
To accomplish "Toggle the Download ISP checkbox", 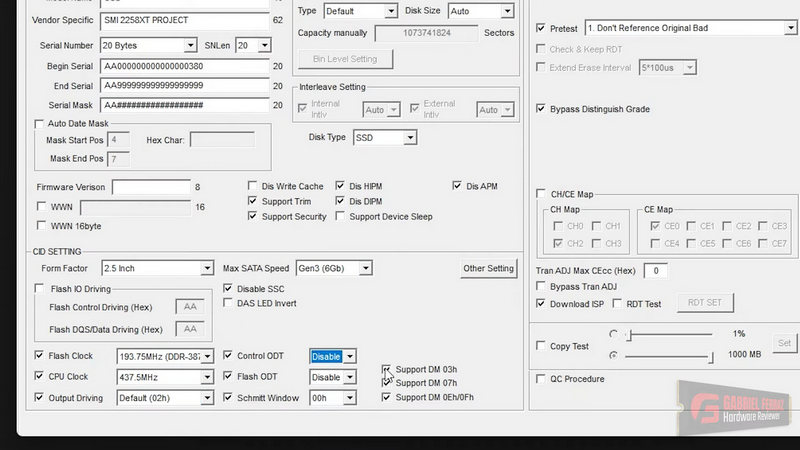I will [x=541, y=304].
